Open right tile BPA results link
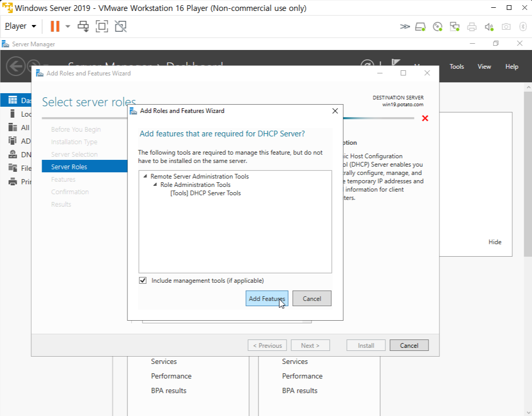The height and width of the screenshot is (416, 532). (300, 390)
